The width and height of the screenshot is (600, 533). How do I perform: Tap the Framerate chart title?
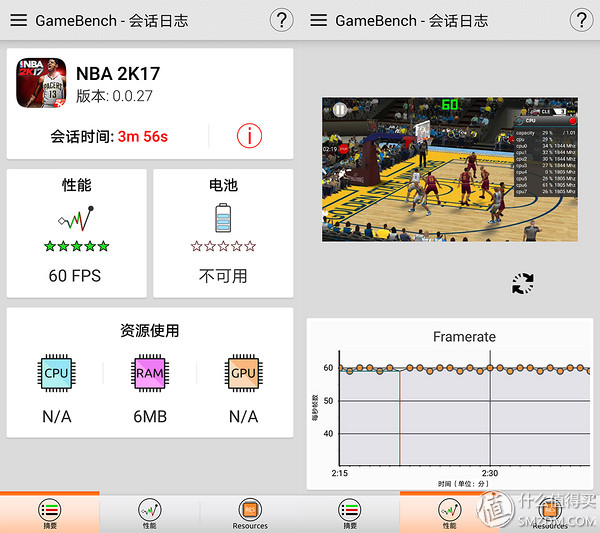464,337
